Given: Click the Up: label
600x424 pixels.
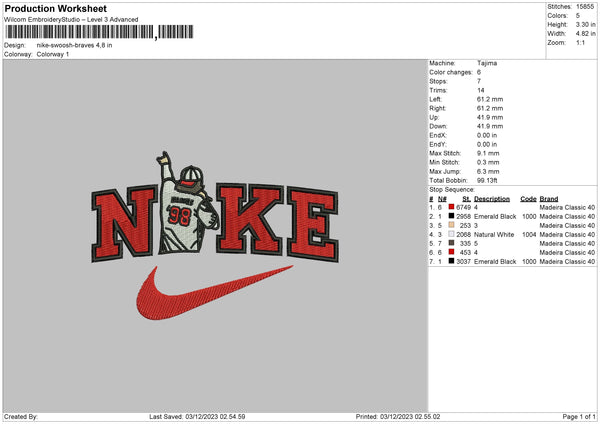Looking at the screenshot, I should click(434, 117).
